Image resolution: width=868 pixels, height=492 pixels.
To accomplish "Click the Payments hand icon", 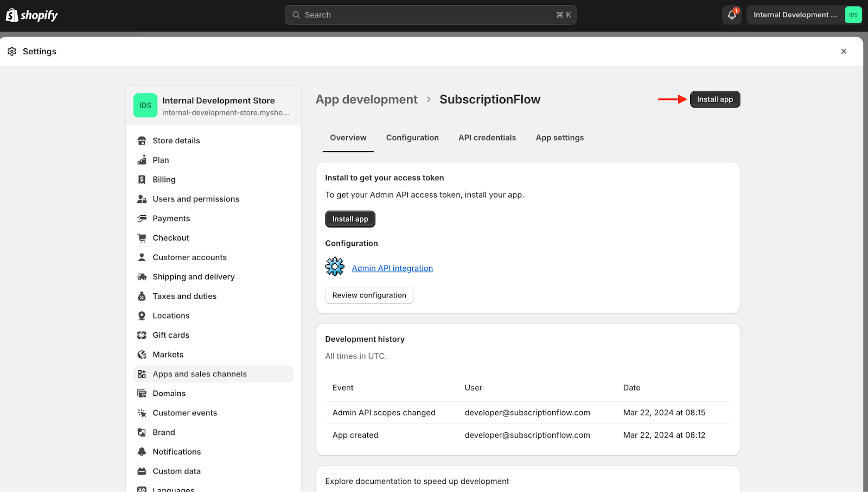I will point(142,218).
